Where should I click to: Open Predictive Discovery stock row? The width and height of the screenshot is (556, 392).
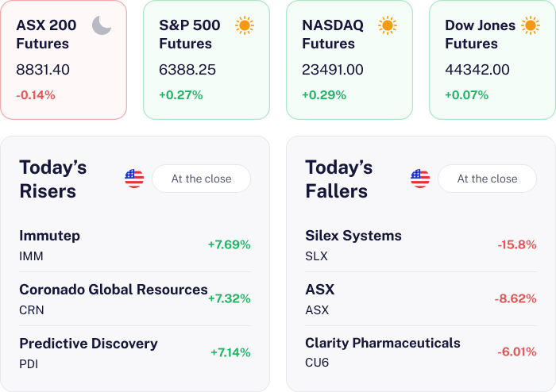pos(88,344)
